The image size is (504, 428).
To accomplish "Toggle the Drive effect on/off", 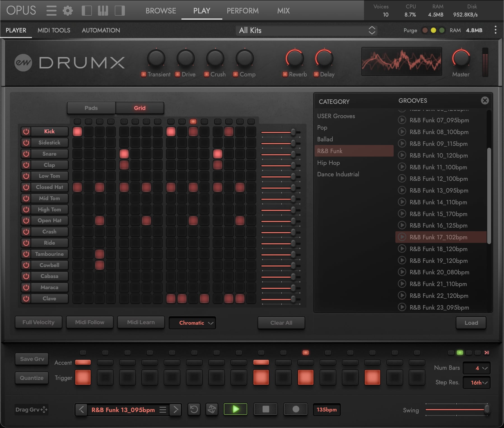I will point(178,74).
